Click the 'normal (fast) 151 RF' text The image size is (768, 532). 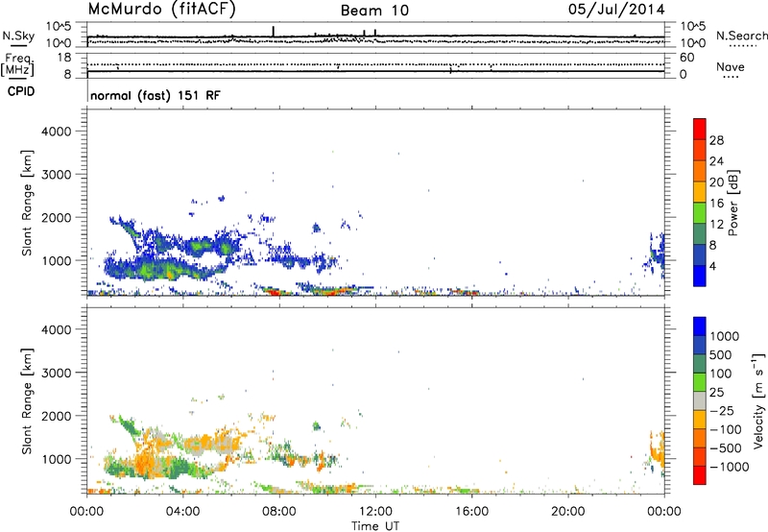pyautogui.click(x=156, y=95)
